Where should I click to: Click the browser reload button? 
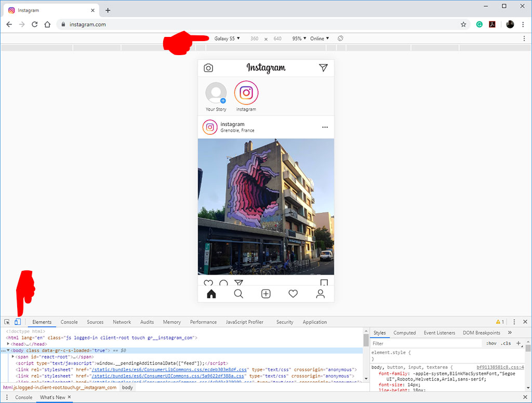(35, 24)
